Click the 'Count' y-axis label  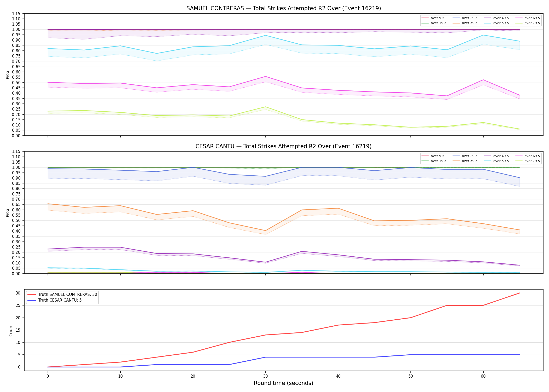click(11, 330)
